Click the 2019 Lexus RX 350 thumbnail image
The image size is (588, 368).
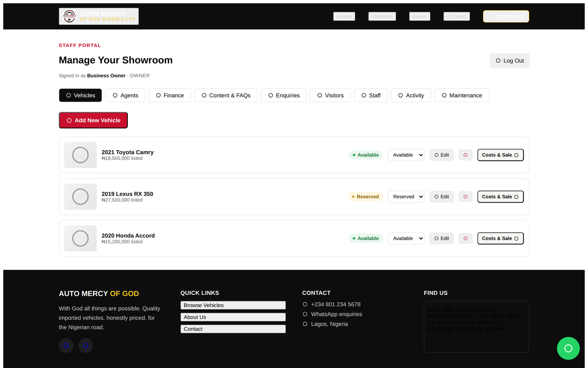click(x=80, y=197)
